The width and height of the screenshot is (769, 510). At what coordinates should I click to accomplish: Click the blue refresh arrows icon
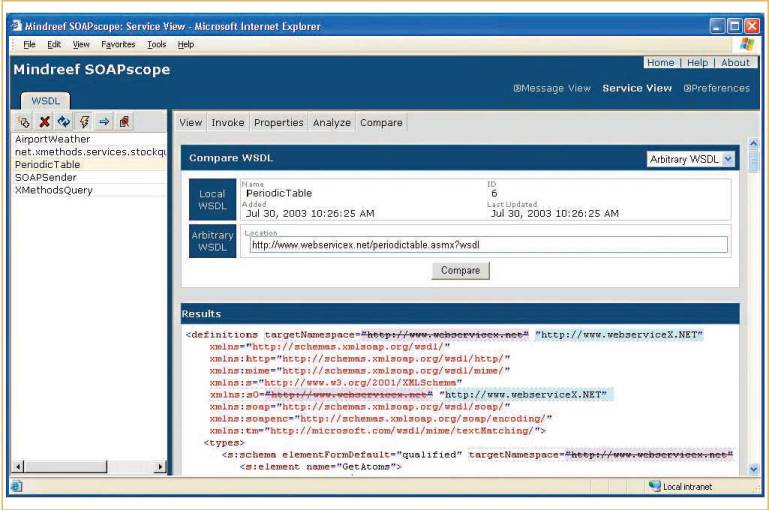pos(64,122)
